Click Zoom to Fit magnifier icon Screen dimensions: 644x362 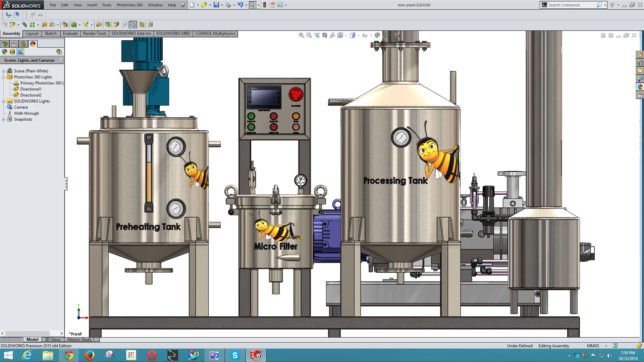point(301,35)
